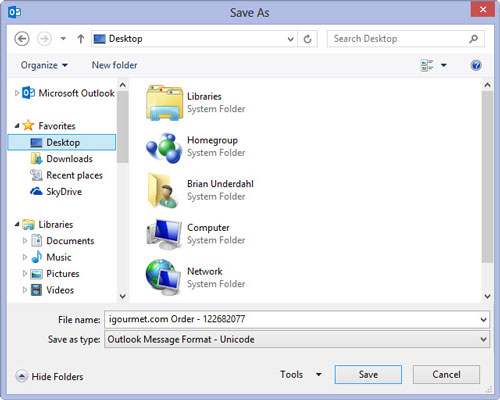Click file list scroll down arrow
This screenshot has width=500, height=400.
click(x=487, y=296)
